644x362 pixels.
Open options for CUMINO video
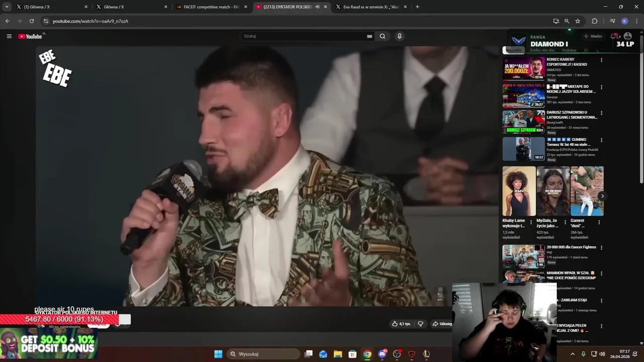pos(601,140)
